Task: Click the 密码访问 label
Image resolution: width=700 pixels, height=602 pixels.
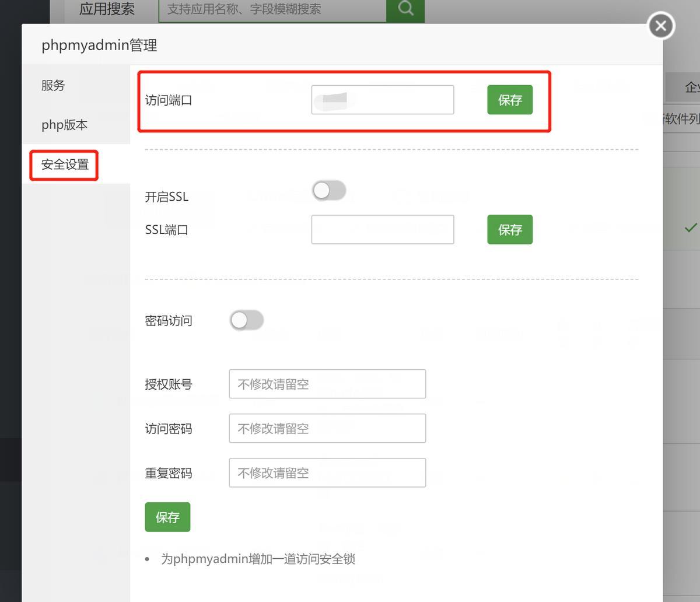Action: tap(169, 321)
